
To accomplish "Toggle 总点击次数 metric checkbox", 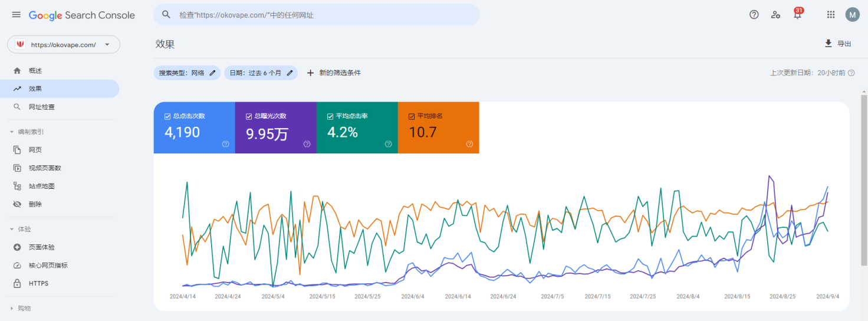I will coord(167,116).
